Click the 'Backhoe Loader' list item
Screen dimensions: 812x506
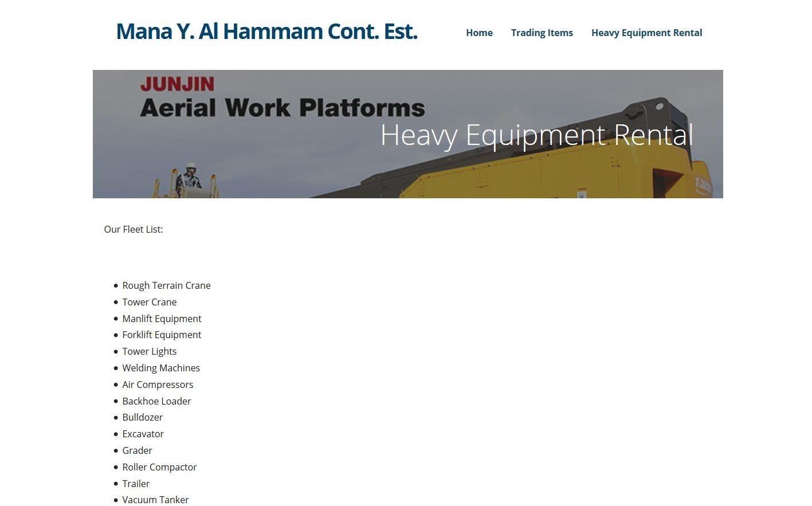click(156, 401)
